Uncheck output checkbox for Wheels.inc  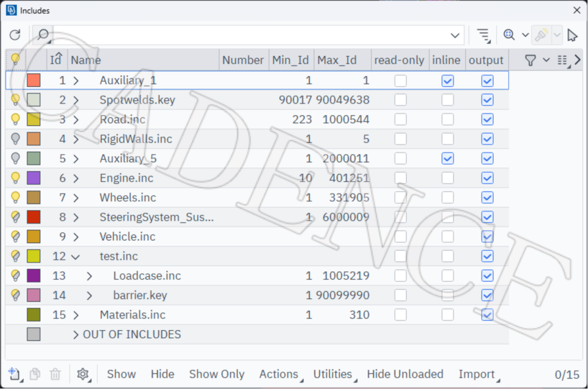point(487,197)
